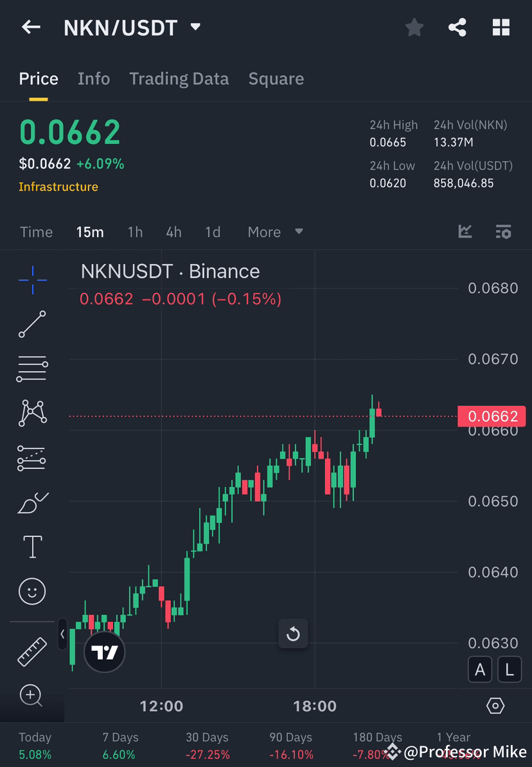Open the NKN/USDT pair dropdown
Image resolution: width=532 pixels, height=767 pixels.
pos(195,27)
